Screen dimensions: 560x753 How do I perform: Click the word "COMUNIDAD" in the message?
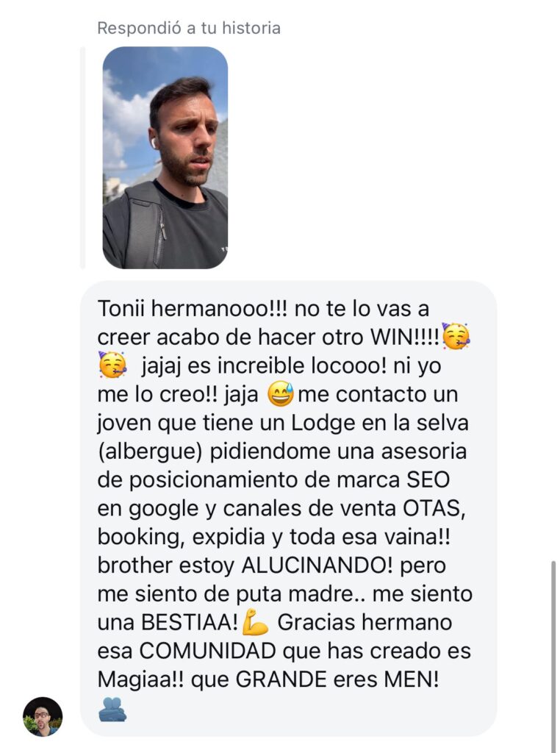207,652
